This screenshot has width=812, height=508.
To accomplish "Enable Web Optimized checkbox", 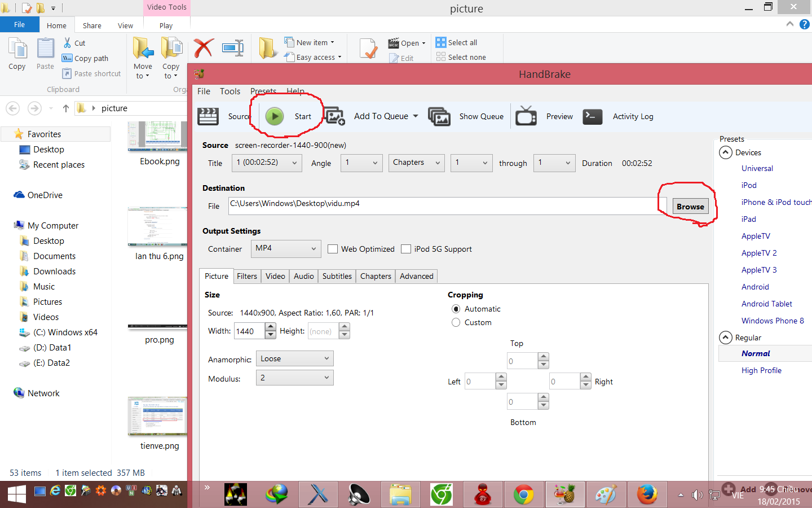I will click(333, 249).
